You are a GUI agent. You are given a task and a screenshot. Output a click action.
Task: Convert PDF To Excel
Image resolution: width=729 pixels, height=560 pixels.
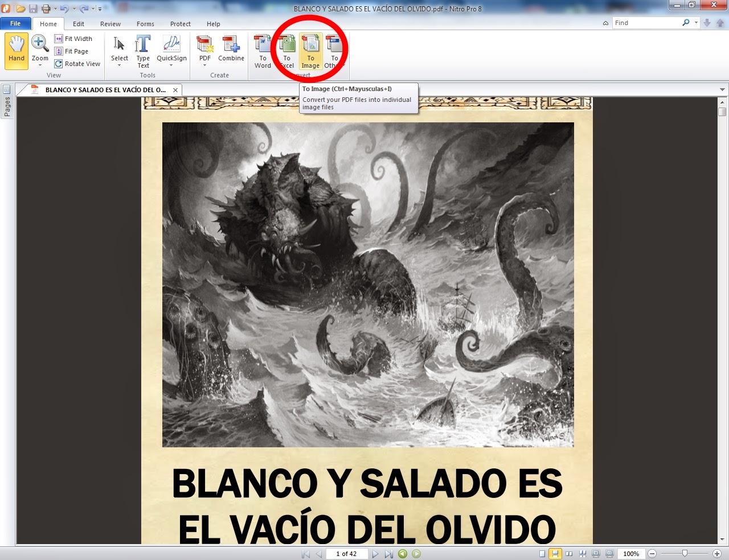287,51
